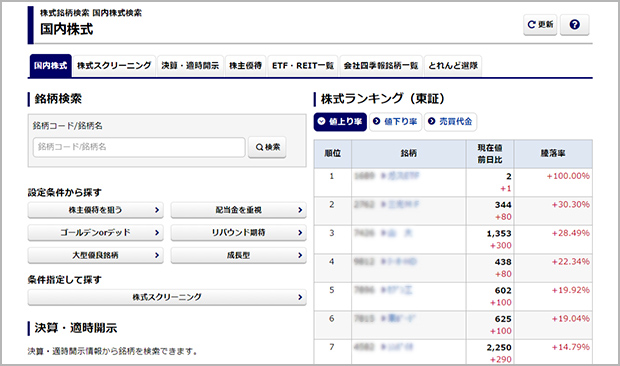Click the +30.30% change value
Screen dimensions: 620x366
point(571,204)
